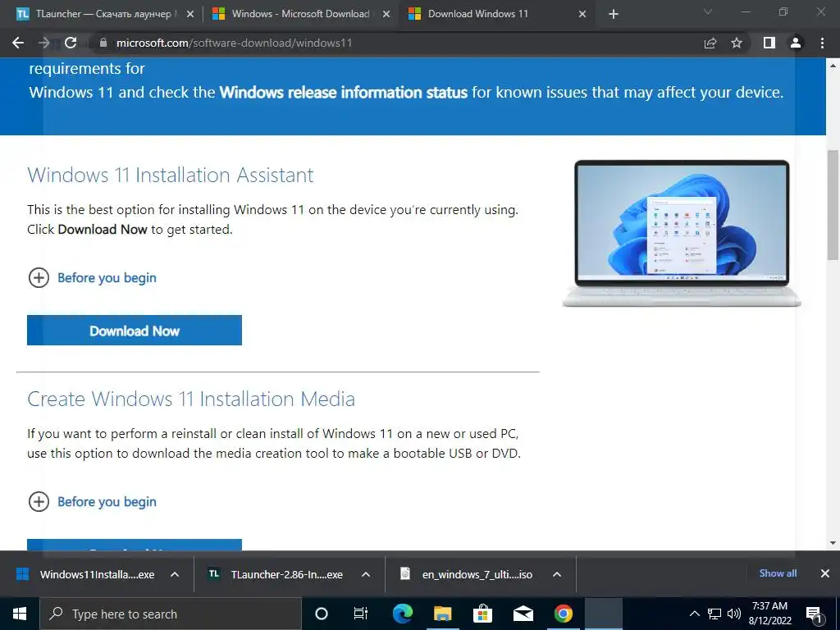Open the volume control tray icon
This screenshot has height=630, width=840.
pos(734,614)
